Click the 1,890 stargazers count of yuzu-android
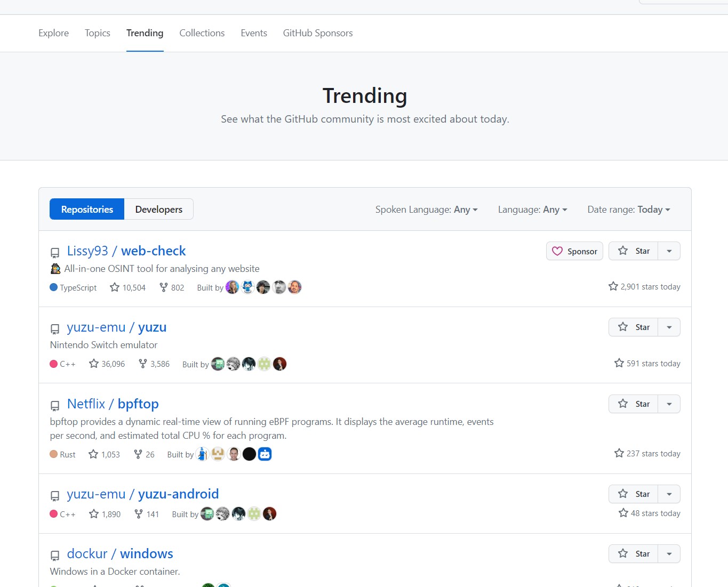 105,514
